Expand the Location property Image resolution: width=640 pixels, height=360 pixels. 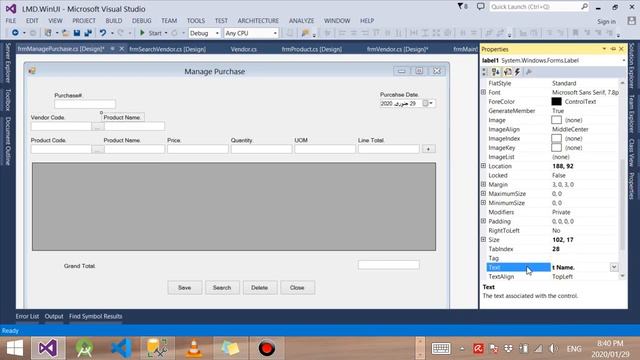484,166
